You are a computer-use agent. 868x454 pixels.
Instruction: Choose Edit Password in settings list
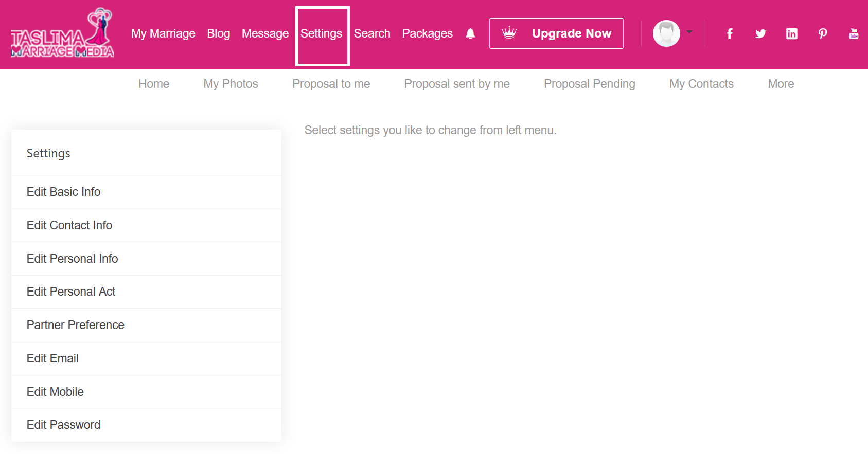pyautogui.click(x=64, y=425)
